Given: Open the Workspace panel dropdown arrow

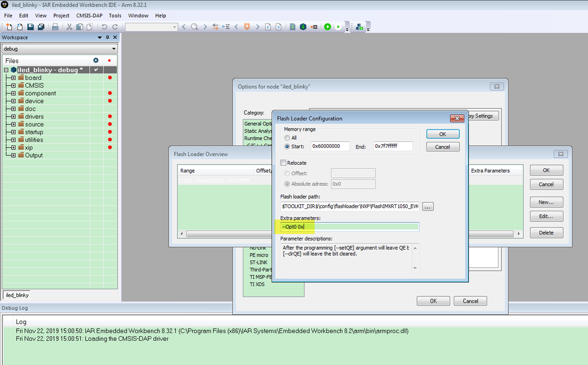Looking at the screenshot, I should tap(100, 38).
